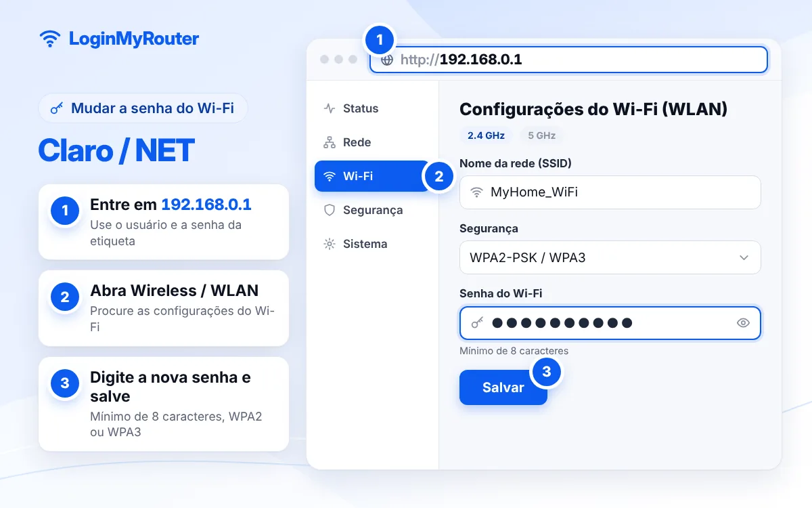812x508 pixels.
Task: Open the Rede menu item
Action: (x=372, y=142)
